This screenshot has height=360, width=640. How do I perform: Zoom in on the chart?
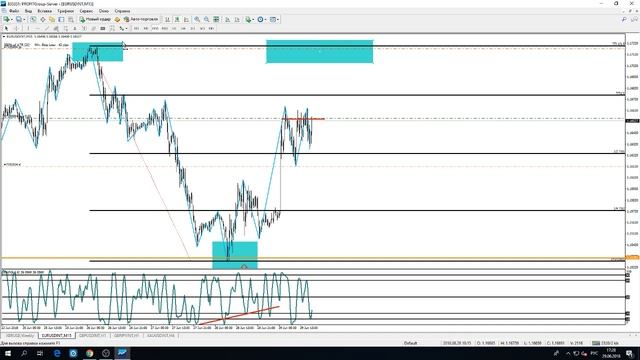tap(197, 19)
